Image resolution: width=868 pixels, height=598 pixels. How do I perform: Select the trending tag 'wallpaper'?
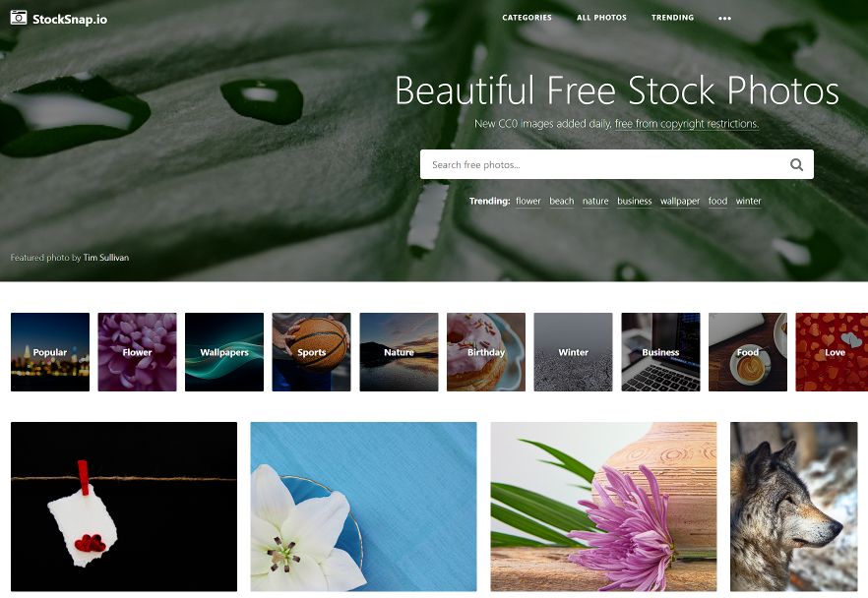680,202
